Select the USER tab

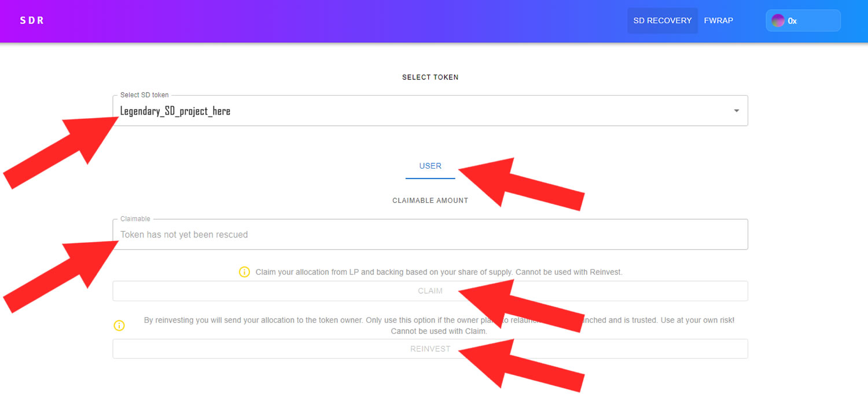(x=430, y=166)
